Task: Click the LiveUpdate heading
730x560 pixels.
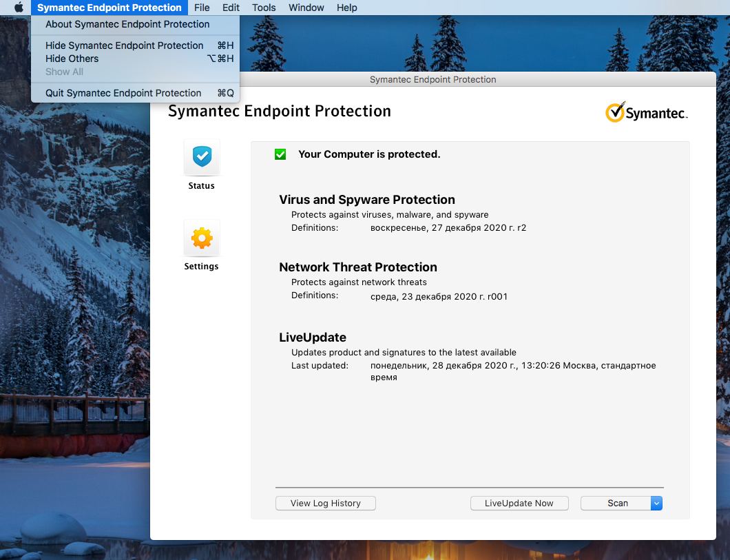Action: (313, 337)
